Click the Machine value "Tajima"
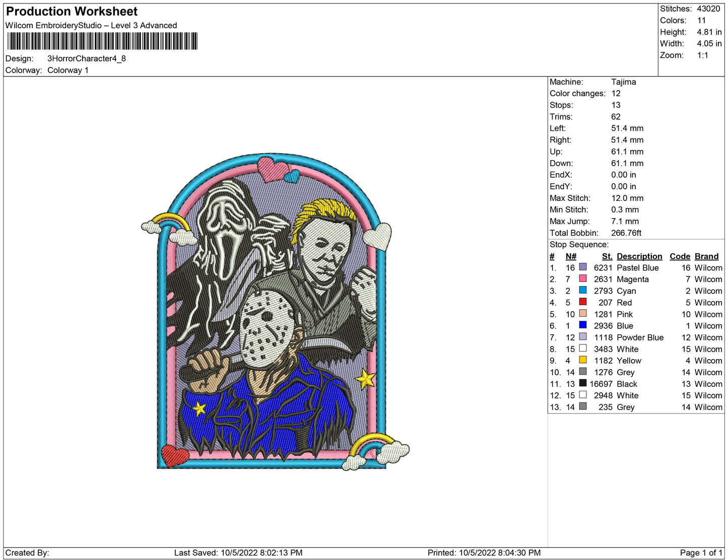 click(x=624, y=82)
